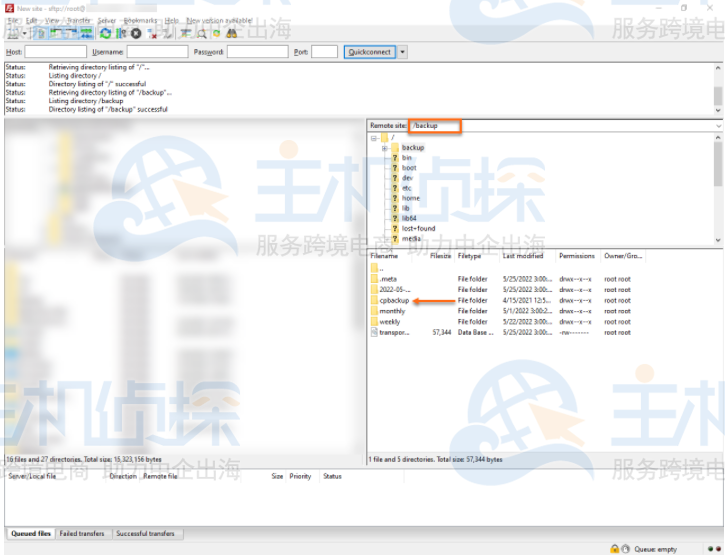Viewport: 725px width, 559px height.
Task: Toggle processing of the transfer queue
Action: [121, 33]
